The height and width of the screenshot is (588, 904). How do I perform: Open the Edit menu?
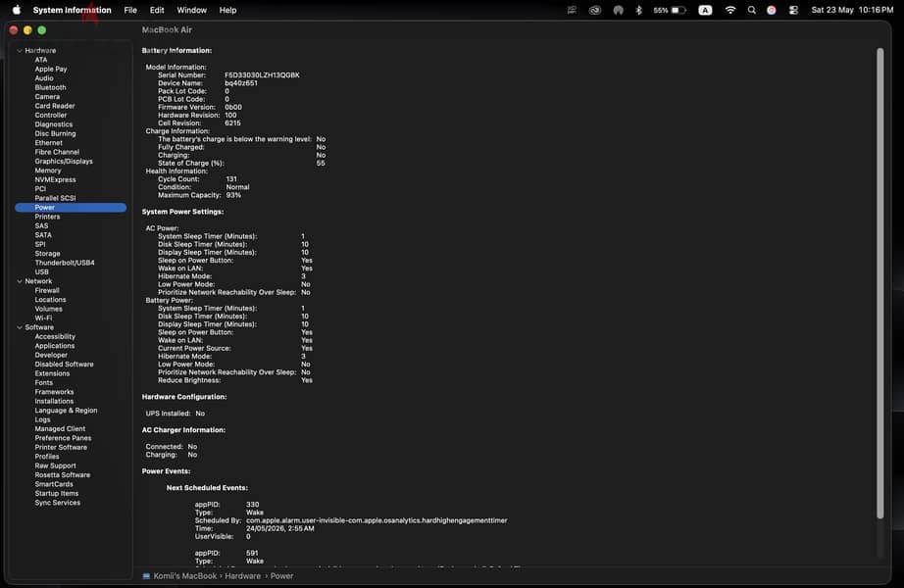click(157, 10)
